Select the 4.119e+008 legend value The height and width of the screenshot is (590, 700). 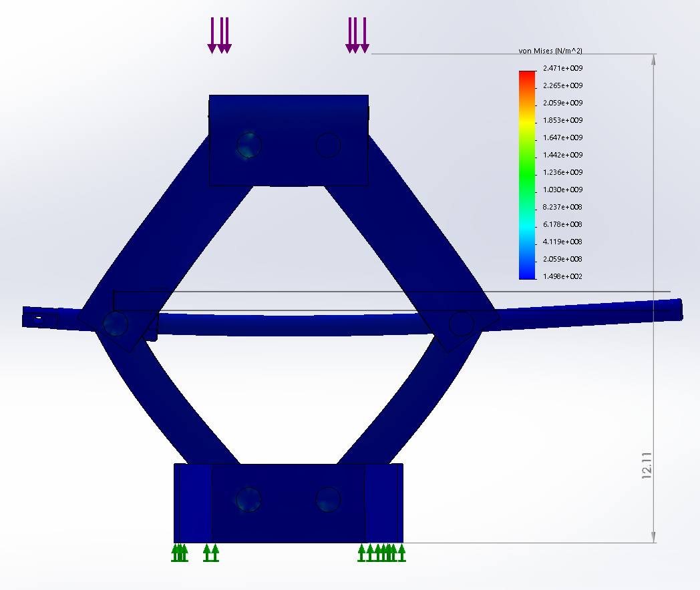point(562,242)
